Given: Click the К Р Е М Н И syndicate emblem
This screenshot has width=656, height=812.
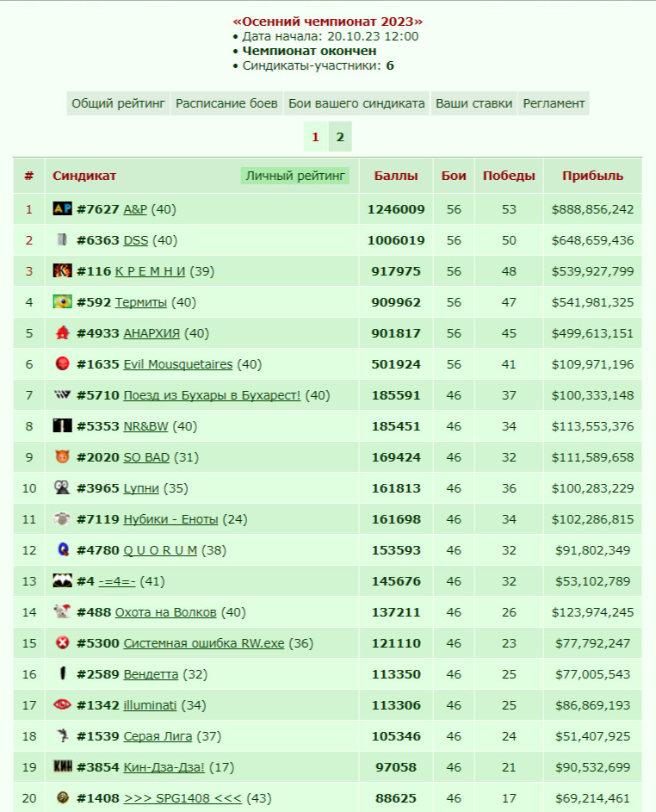Looking at the screenshot, I should tap(62, 270).
